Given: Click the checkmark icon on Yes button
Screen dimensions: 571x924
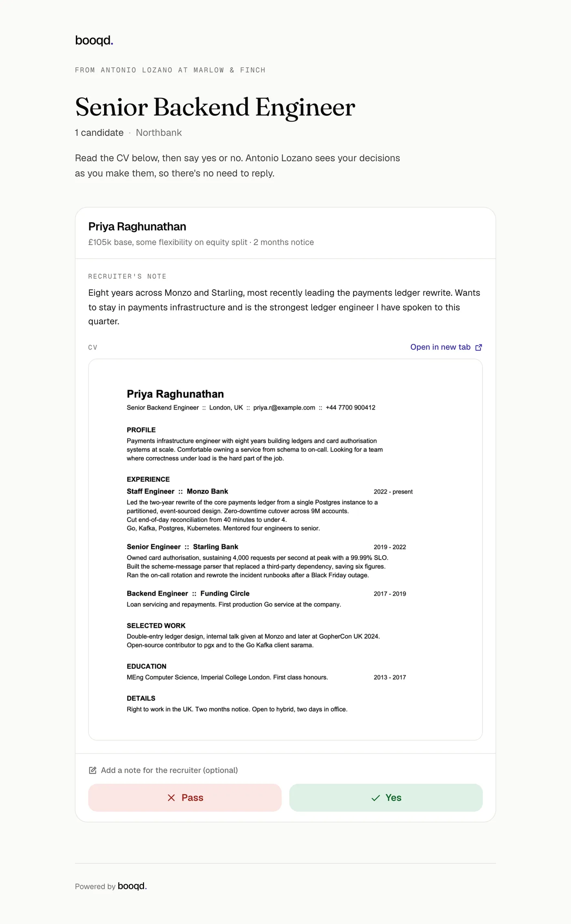Looking at the screenshot, I should coord(376,798).
